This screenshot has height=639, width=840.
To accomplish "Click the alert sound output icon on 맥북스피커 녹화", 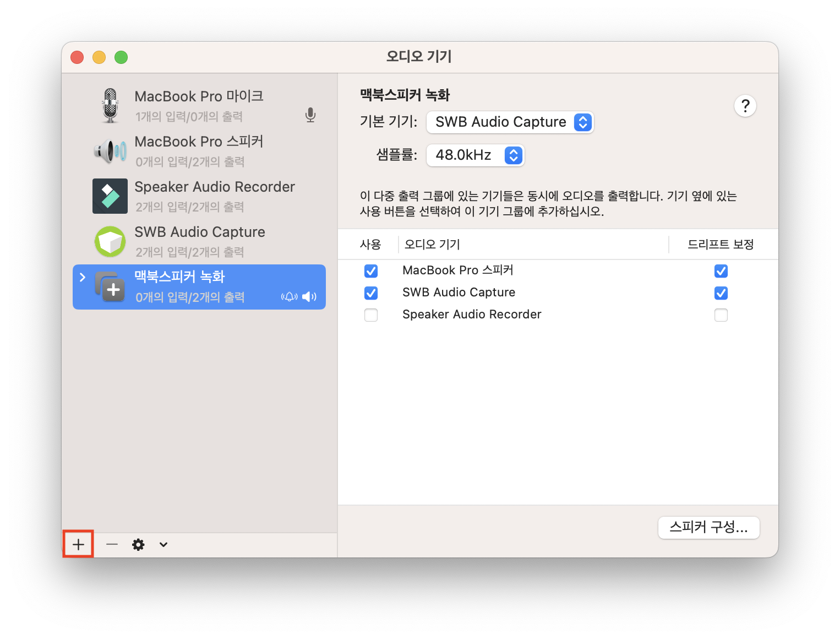I will coord(290,297).
